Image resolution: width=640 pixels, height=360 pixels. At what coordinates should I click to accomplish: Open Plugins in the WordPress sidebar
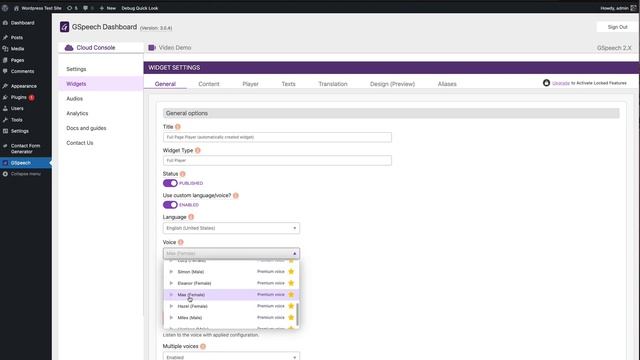[19, 97]
